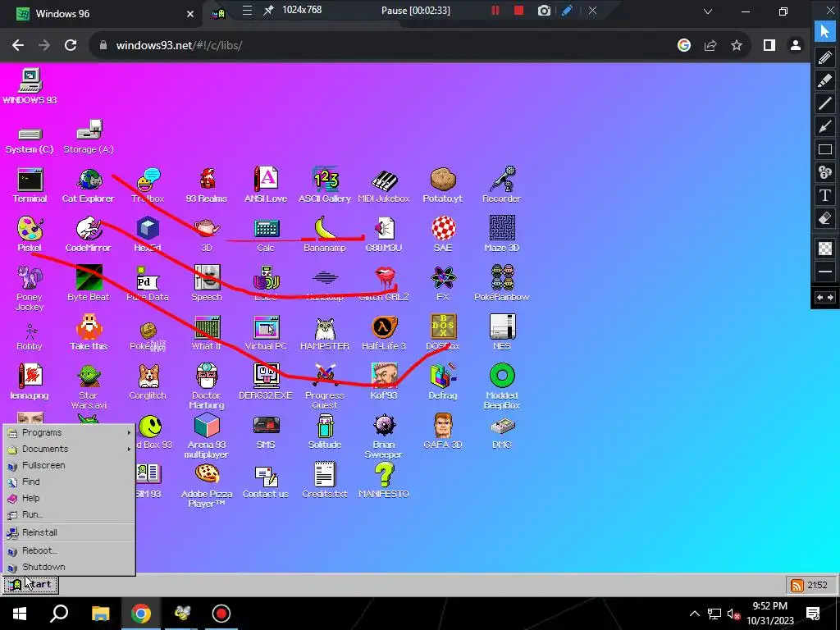The width and height of the screenshot is (840, 630).
Task: Expand the Documents submenu in Start menu
Action: click(69, 449)
